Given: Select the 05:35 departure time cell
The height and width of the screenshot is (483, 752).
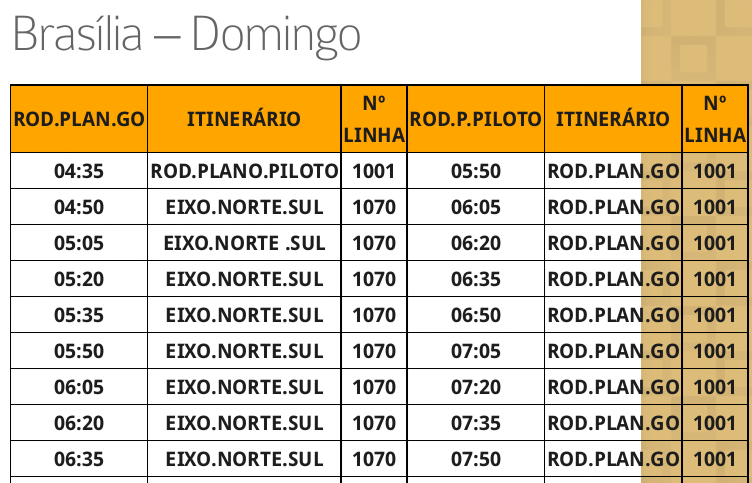Looking at the screenshot, I should [x=79, y=315].
